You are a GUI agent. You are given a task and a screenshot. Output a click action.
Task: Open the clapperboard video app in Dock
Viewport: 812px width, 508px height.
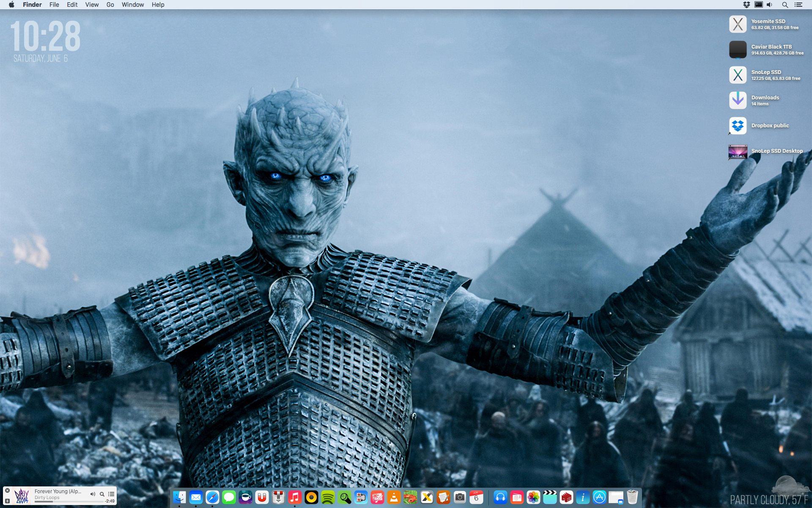point(550,497)
